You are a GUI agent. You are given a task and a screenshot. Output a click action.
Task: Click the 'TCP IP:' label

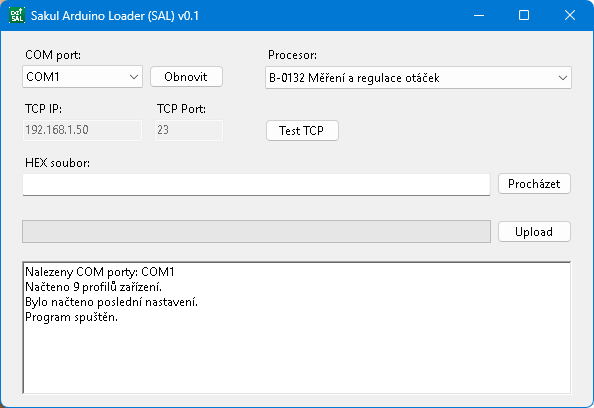43,109
